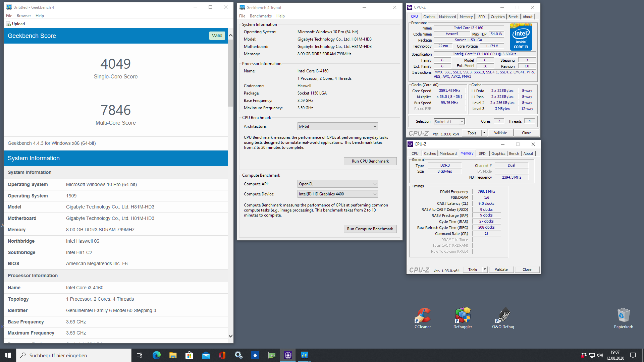Open Defraggler desktop shortcut
This screenshot has width=644, height=362.
tap(463, 318)
